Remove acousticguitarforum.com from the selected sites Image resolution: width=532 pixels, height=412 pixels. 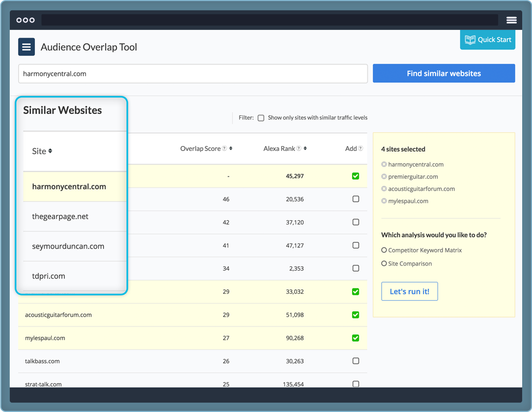(x=384, y=189)
